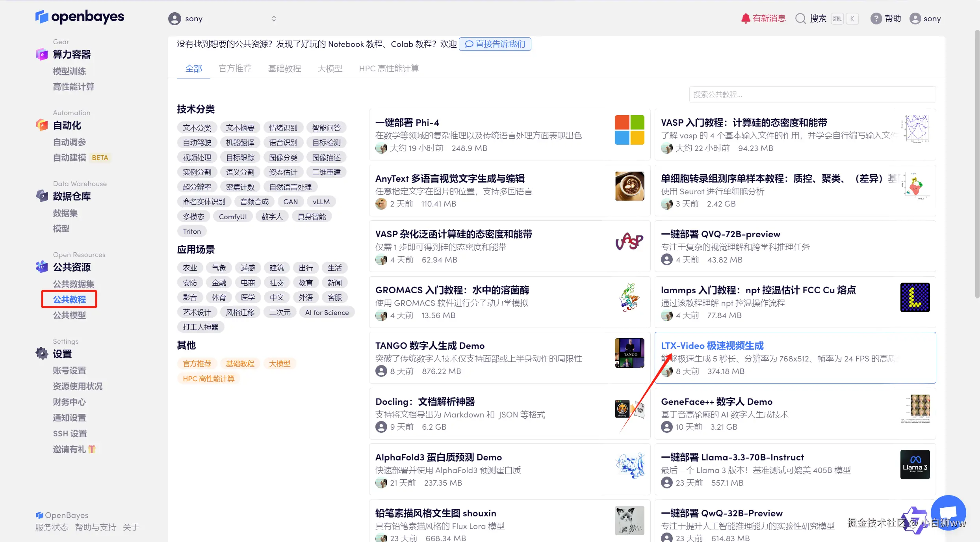Click the 直接告诉我们 button
Image resolution: width=980 pixels, height=542 pixels.
click(495, 44)
